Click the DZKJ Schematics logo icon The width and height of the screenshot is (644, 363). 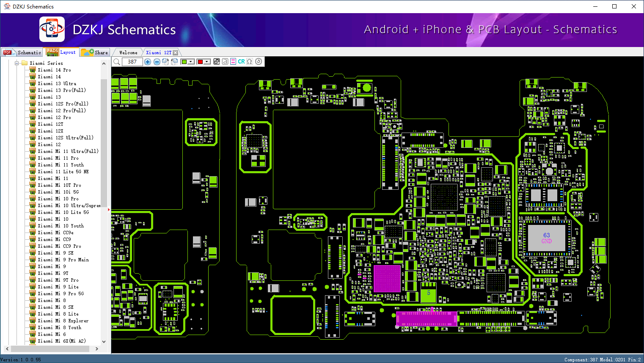(52, 29)
